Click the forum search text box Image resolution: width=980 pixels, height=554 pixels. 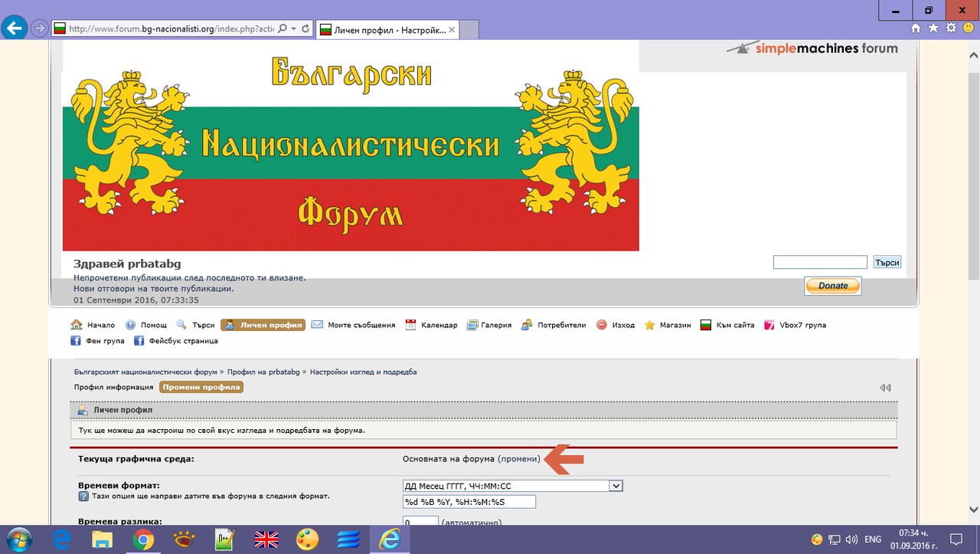(820, 262)
